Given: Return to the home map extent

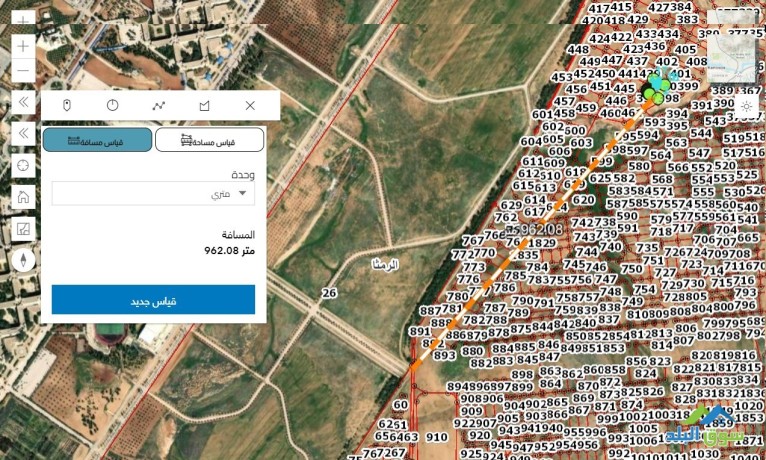Looking at the screenshot, I should pos(23,197).
